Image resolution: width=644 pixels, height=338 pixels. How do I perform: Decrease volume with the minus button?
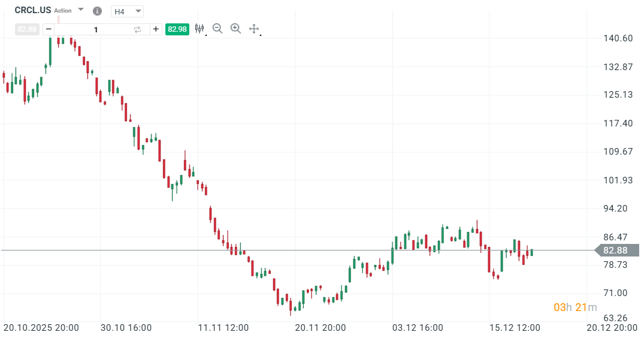(49, 29)
